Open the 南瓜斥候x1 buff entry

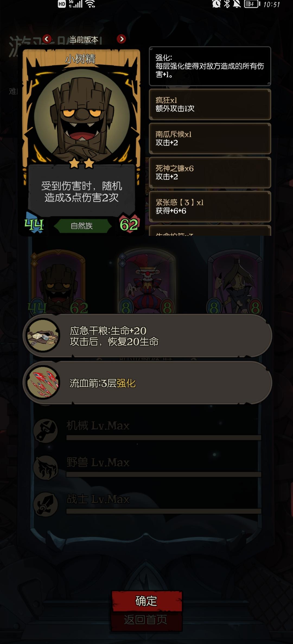pyautogui.click(x=210, y=138)
